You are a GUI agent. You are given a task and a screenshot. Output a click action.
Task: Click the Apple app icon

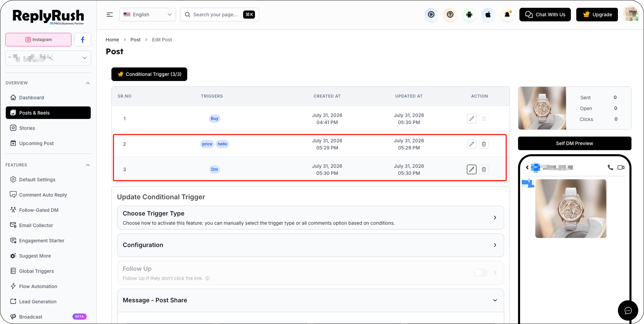click(488, 15)
